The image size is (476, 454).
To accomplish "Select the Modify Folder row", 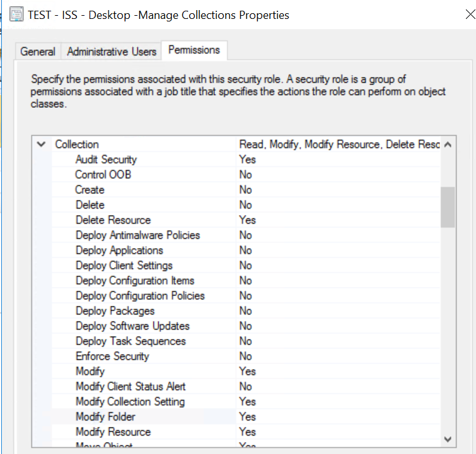I will (246, 417).
